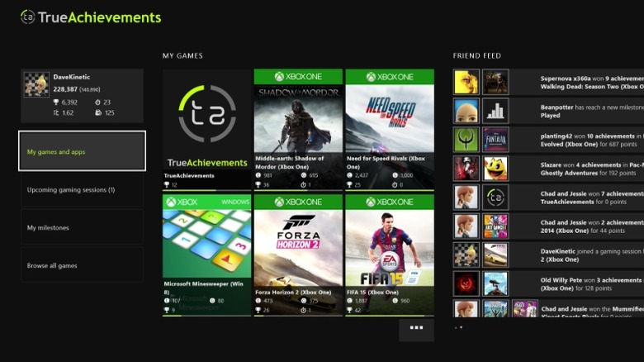Click the green Quake-style avatar of planting42
This screenshot has width=644, height=362.
[466, 140]
